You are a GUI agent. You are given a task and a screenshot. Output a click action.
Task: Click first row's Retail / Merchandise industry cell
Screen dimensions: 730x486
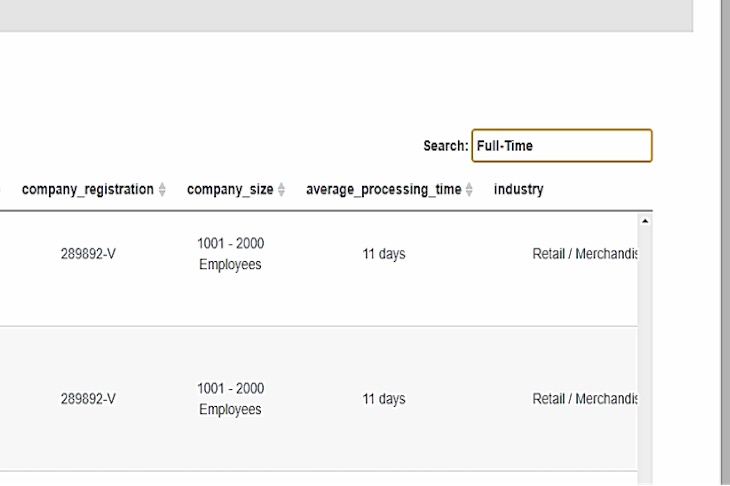coord(584,254)
